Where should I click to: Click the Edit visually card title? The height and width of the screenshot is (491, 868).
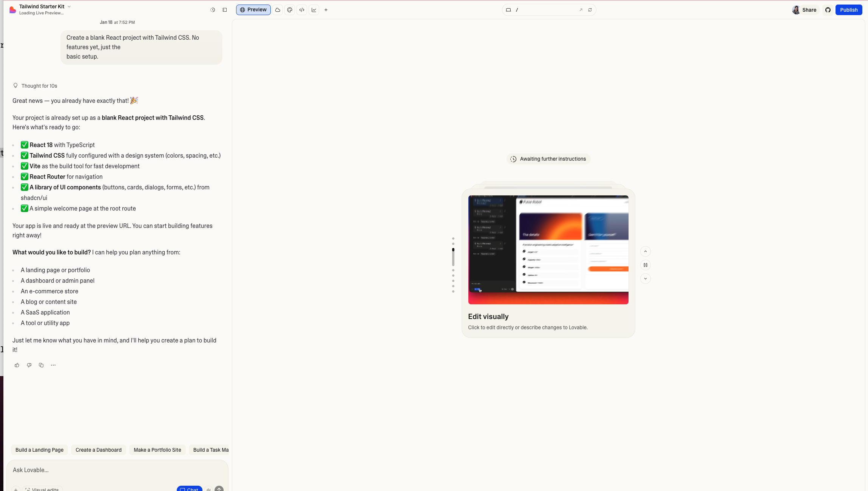pos(488,317)
